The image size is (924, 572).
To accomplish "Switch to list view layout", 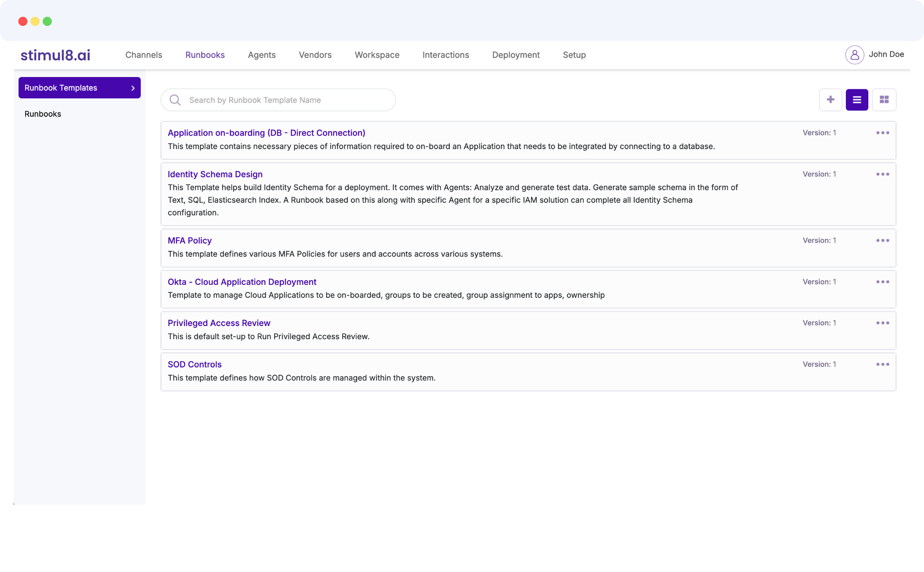I will pos(857,100).
